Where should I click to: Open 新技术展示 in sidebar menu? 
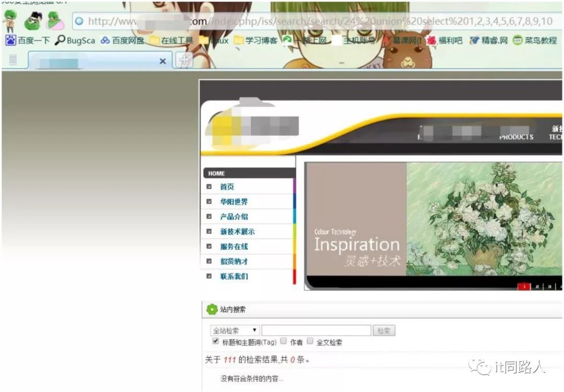238,232
